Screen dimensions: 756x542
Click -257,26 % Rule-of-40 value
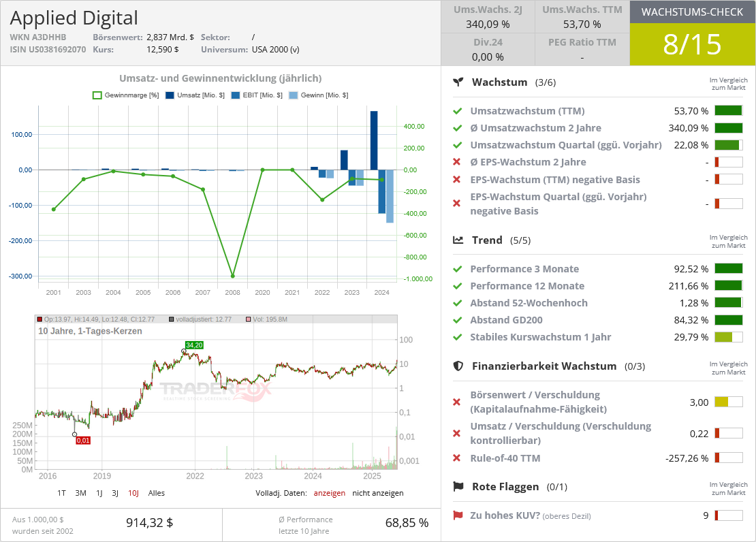687,458
